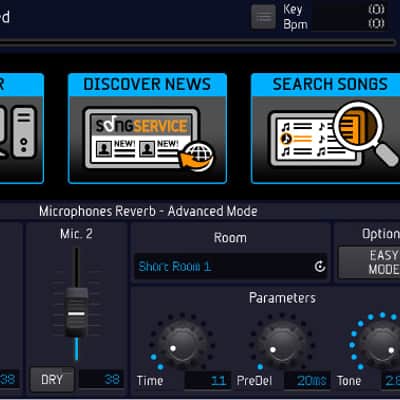The width and height of the screenshot is (400, 400).
Task: Click the song progress bar
Action: pos(197,42)
